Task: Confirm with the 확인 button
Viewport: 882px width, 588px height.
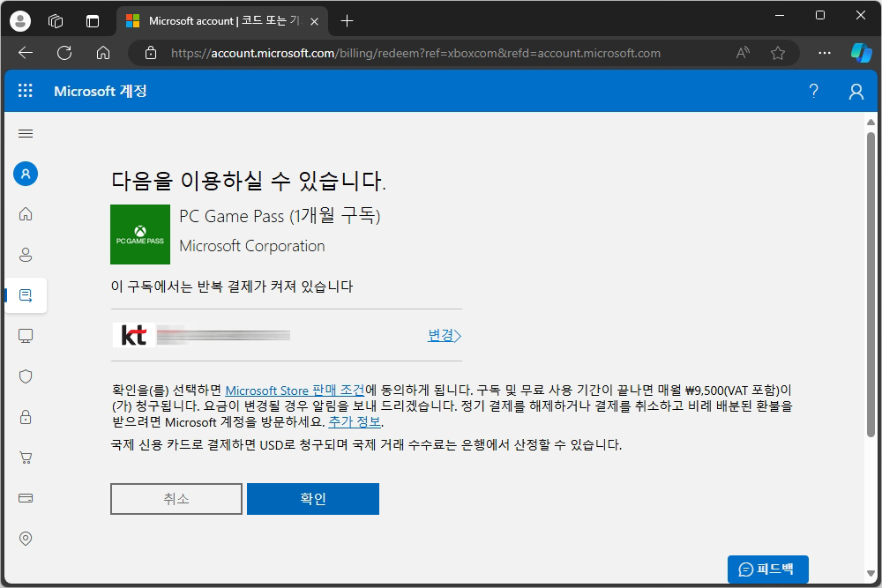Action: click(x=313, y=499)
